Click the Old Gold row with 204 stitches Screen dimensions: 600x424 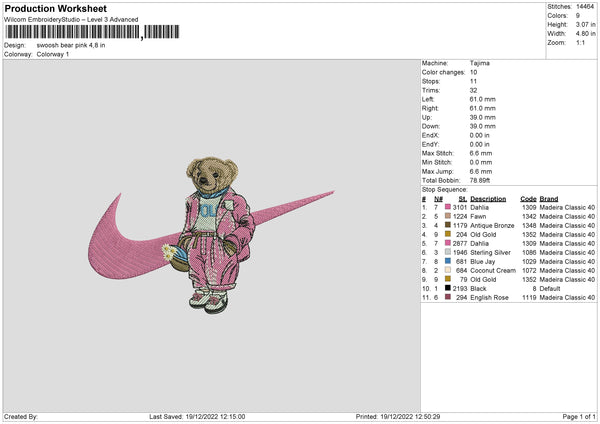point(509,234)
